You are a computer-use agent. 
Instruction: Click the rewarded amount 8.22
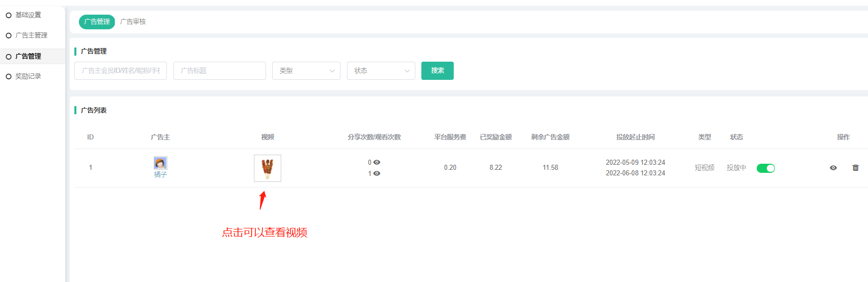496,168
